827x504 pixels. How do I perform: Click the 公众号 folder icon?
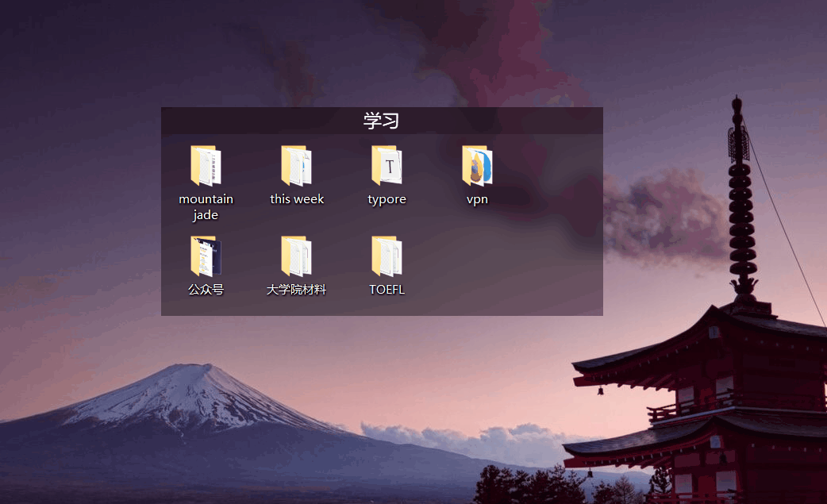[x=206, y=256]
